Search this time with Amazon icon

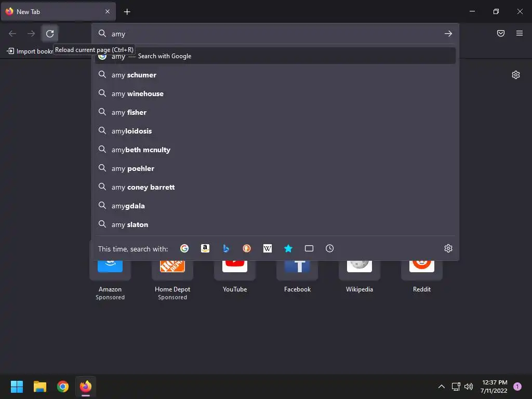(x=205, y=248)
